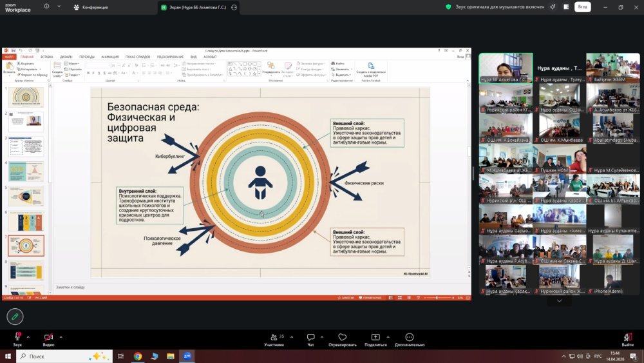This screenshot has width=644, height=363.
Task: Open the Participants panel icon
Action: (x=274, y=337)
